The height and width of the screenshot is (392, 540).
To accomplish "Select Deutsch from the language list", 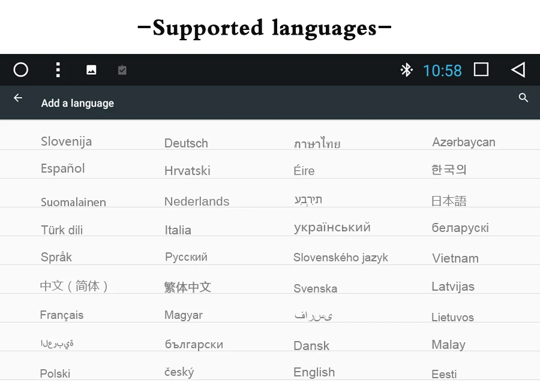I will 186,143.
